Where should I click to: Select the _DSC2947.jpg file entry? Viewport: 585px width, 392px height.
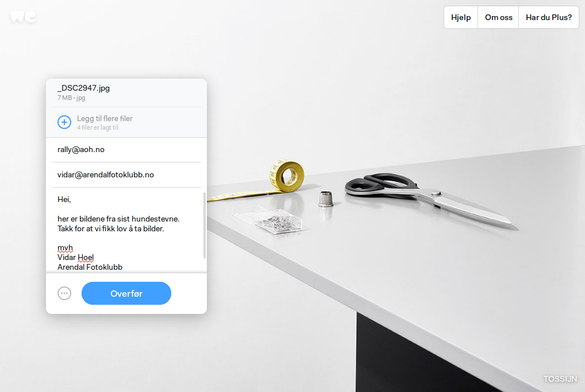point(126,92)
